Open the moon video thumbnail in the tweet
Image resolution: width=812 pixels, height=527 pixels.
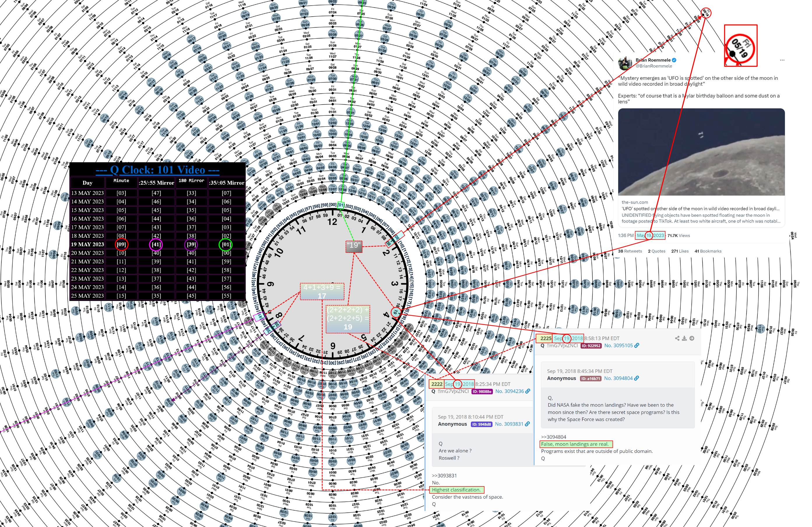point(701,152)
